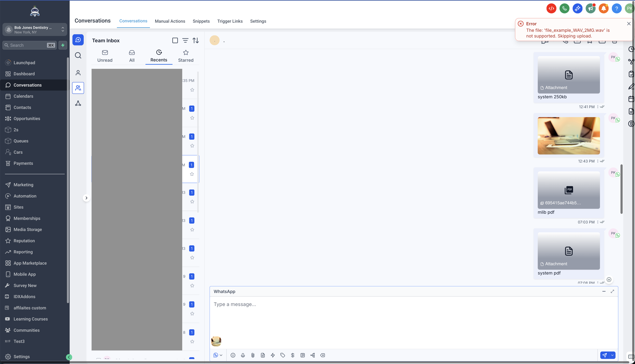Screen dimensions: 635x364
Task: Open the emoji picker in composer
Action: click(x=233, y=355)
